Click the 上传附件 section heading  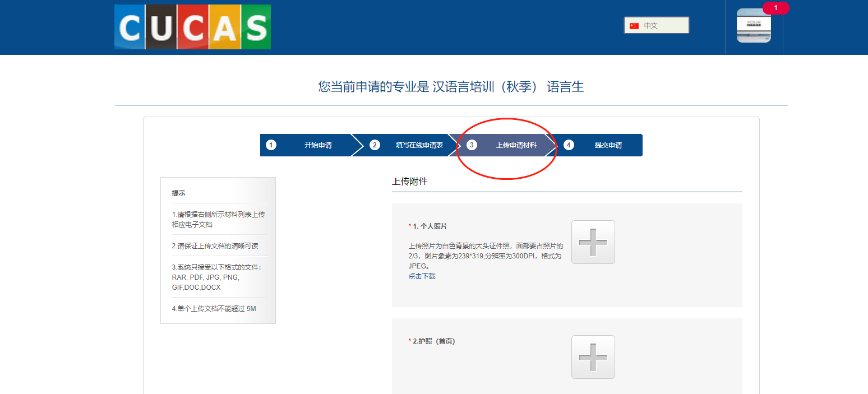point(409,182)
